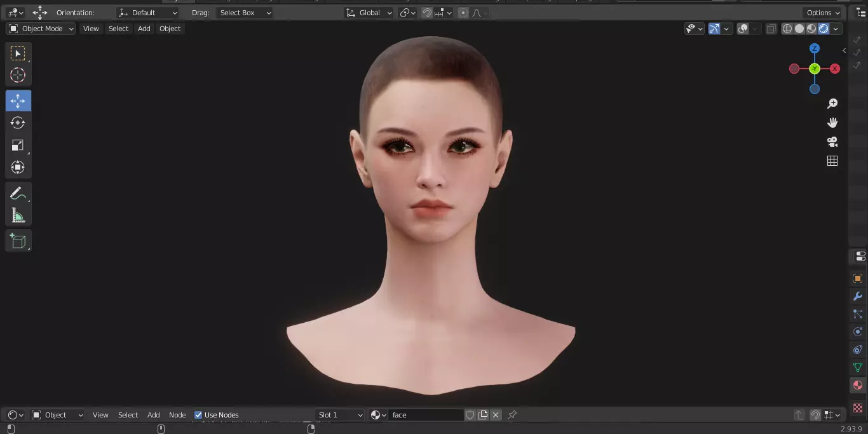868x434 pixels.
Task: Open the Drag Select Box dropdown
Action: pos(245,13)
